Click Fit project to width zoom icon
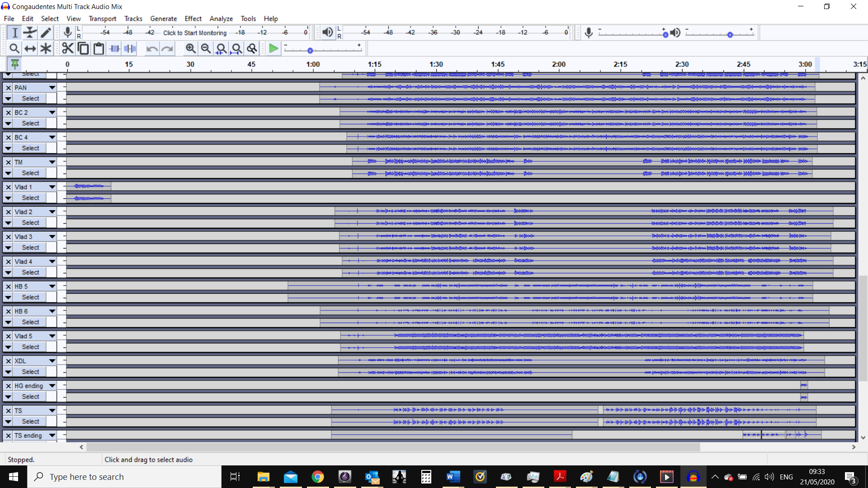Image resolution: width=868 pixels, height=488 pixels. 236,48
